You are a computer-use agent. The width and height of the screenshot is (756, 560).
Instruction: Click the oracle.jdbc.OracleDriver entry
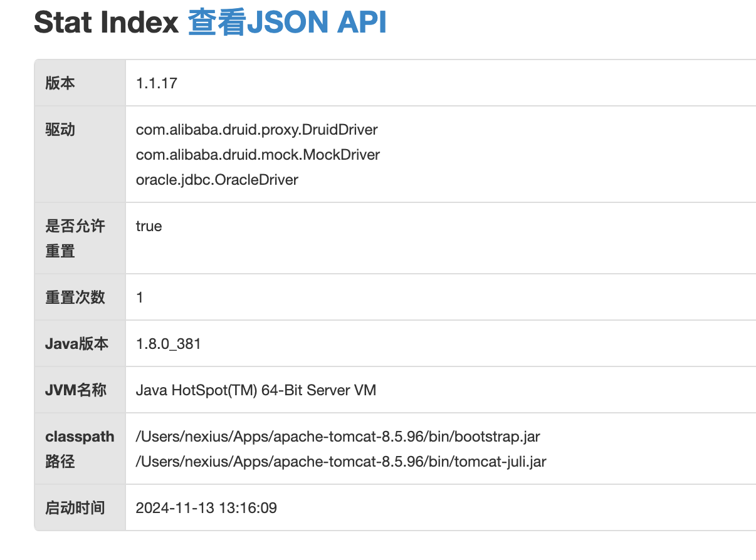(217, 180)
